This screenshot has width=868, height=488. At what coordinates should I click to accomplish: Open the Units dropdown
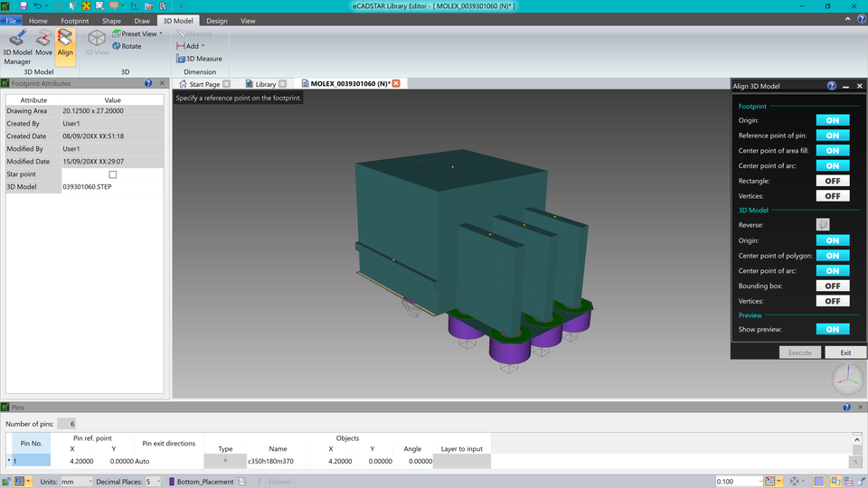77,482
